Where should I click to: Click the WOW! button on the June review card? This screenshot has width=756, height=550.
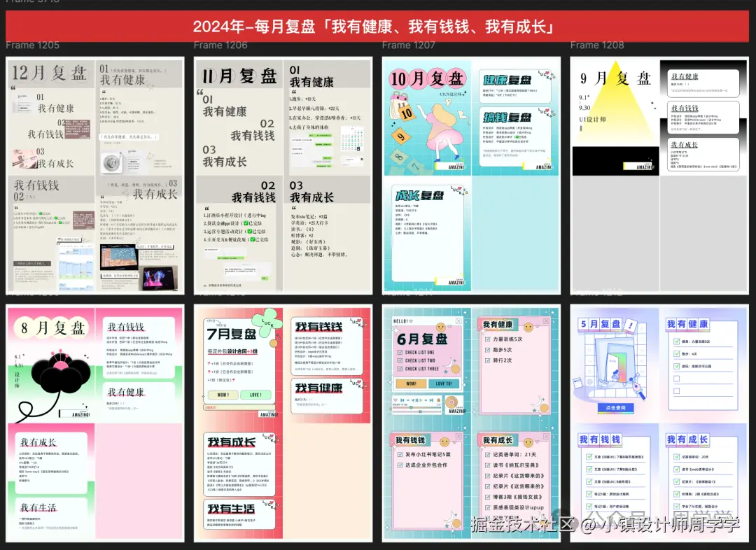tap(411, 383)
